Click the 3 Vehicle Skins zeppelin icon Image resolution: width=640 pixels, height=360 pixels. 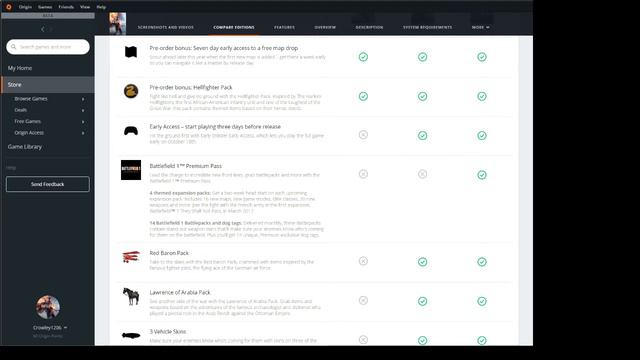(x=131, y=336)
